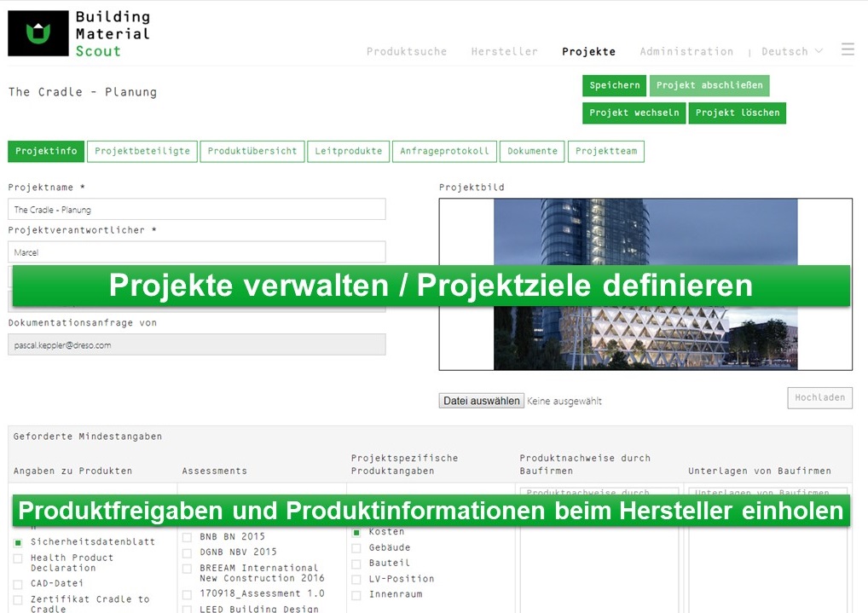Viewport: 868px width, 613px height.
Task: Check the DGNB NBV 2015 checkbox
Action: tap(187, 552)
